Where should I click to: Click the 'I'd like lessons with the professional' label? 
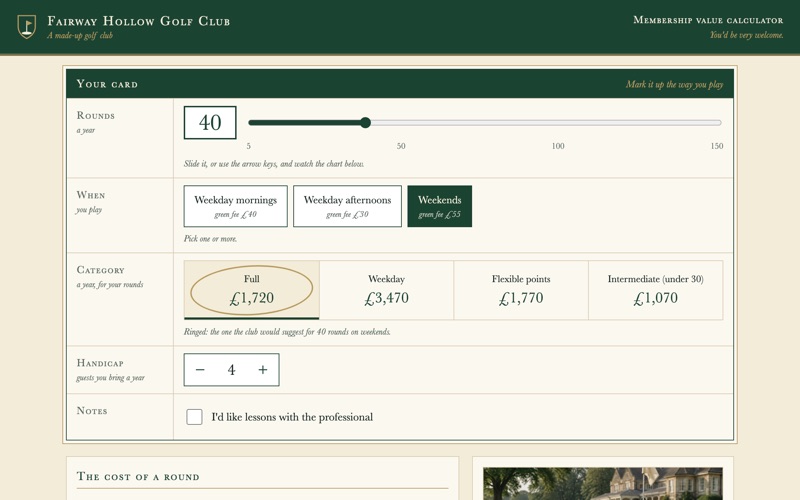click(292, 417)
